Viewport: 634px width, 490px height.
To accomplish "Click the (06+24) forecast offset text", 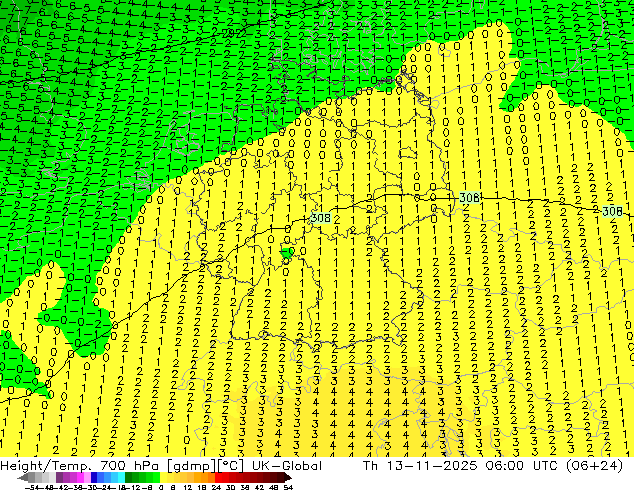I will (594, 466).
